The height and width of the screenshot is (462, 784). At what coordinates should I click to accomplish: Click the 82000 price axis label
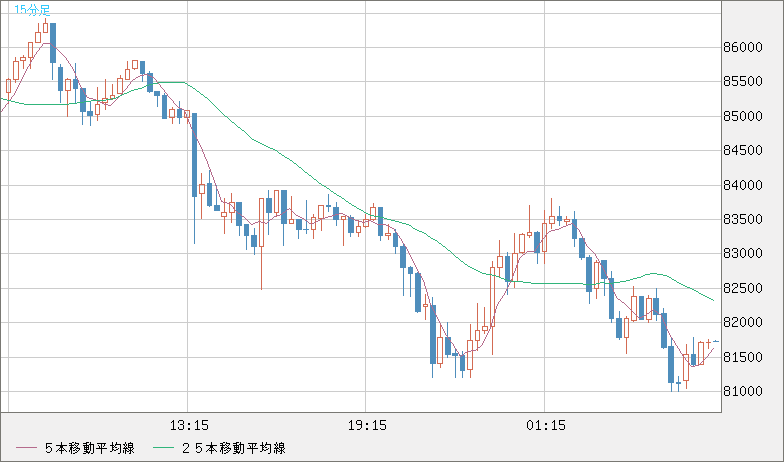(743, 322)
